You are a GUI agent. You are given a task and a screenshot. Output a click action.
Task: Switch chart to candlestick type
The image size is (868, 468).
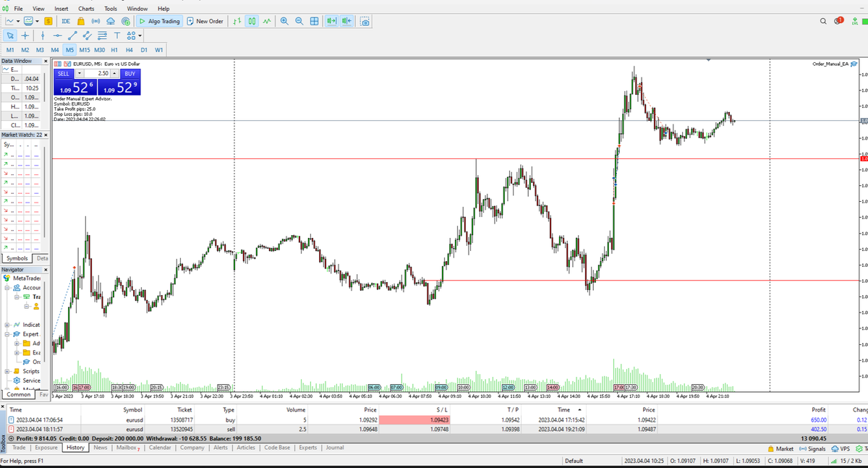pos(252,21)
